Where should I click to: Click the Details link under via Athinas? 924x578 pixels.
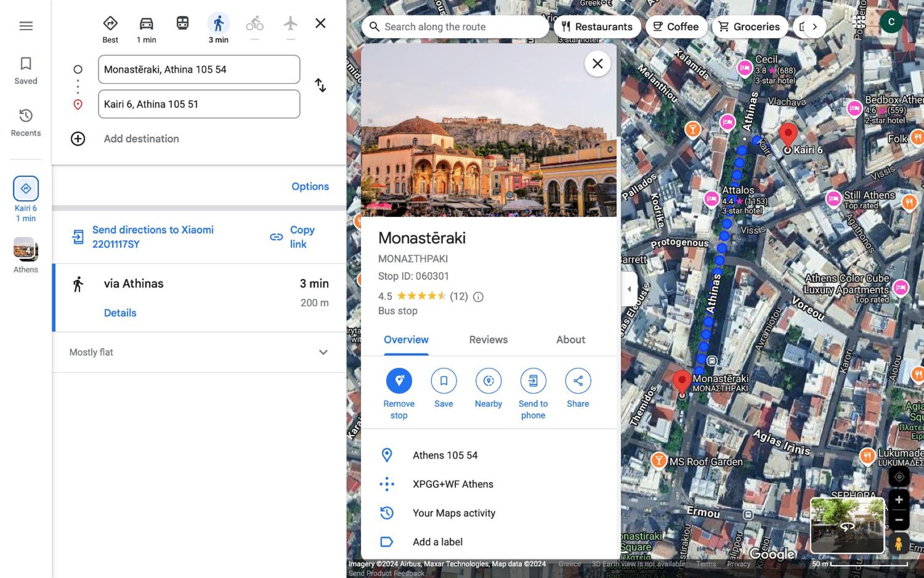[120, 313]
